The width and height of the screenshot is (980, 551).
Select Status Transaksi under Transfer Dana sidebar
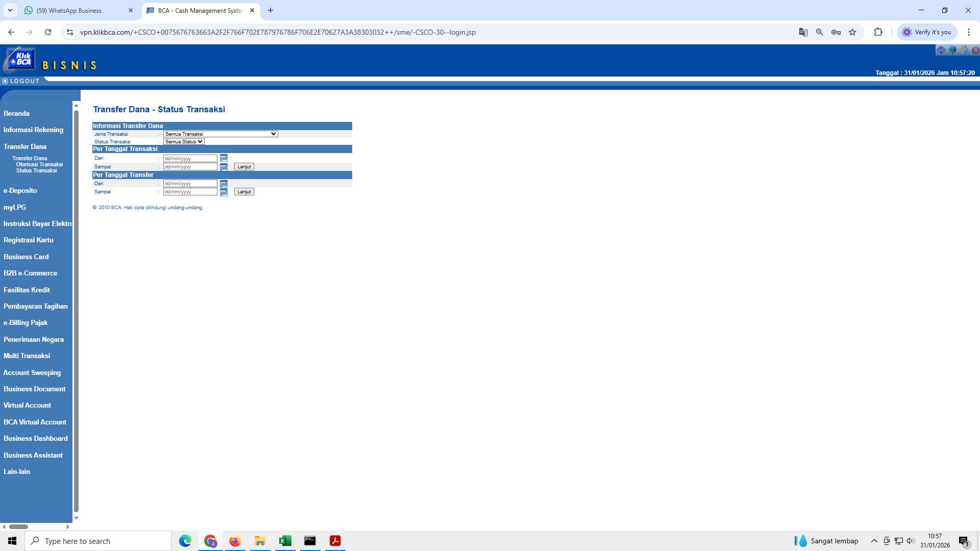click(36, 170)
